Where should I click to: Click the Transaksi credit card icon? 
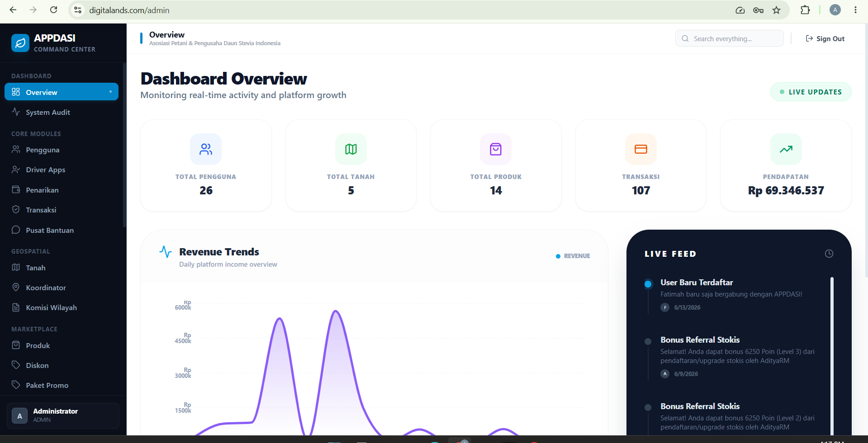click(x=641, y=149)
